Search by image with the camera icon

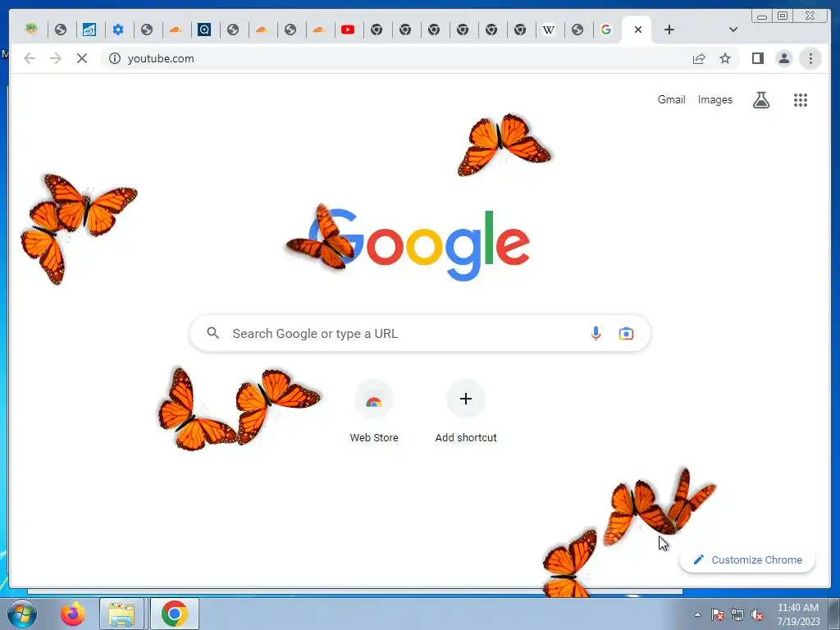626,333
